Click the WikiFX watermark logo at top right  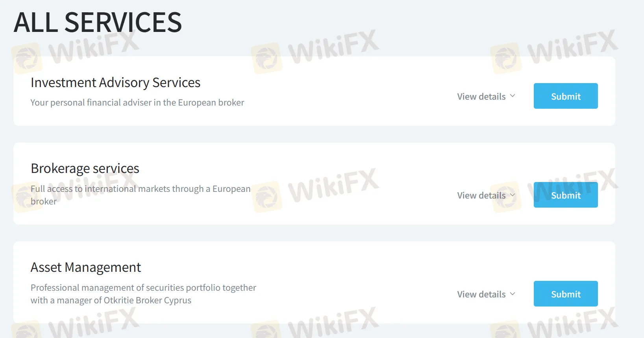tap(555, 52)
